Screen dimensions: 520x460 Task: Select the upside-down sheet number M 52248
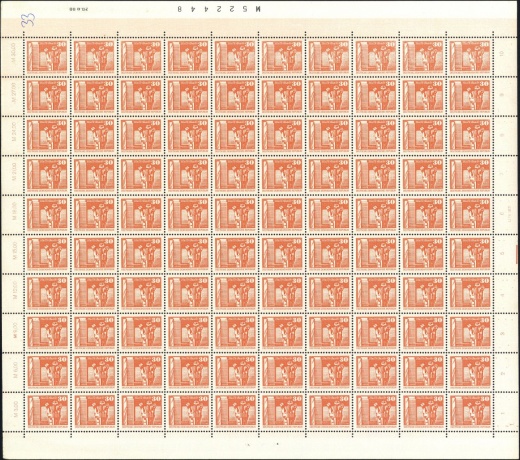(x=219, y=9)
